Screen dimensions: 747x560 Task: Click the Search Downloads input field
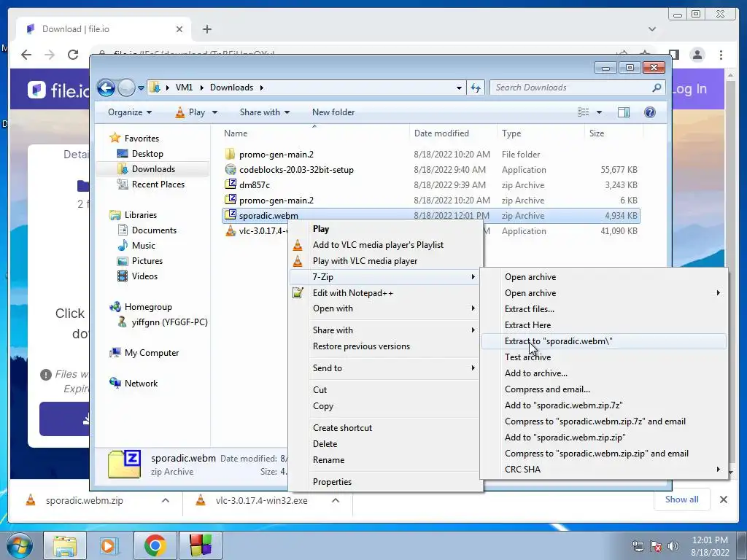pos(572,87)
